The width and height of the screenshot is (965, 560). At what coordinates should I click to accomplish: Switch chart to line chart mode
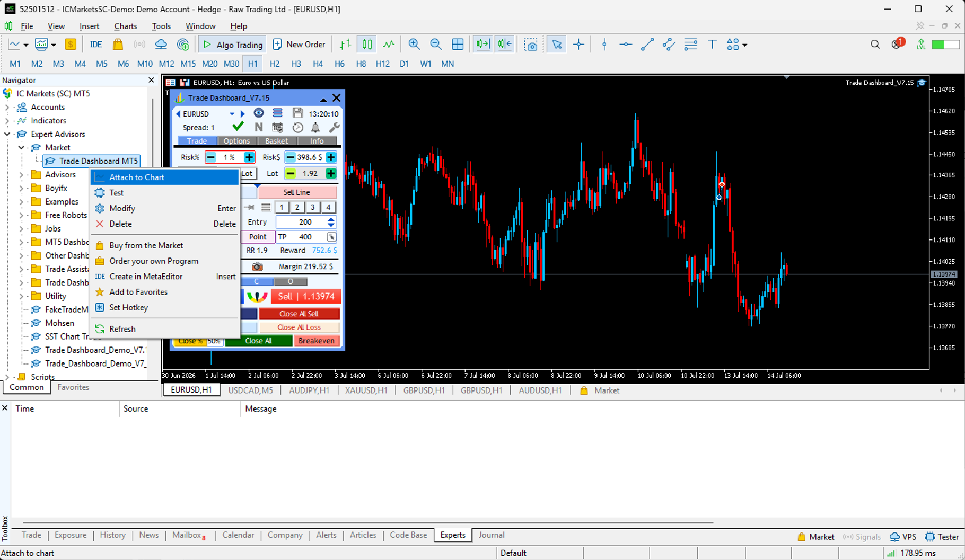pyautogui.click(x=389, y=45)
